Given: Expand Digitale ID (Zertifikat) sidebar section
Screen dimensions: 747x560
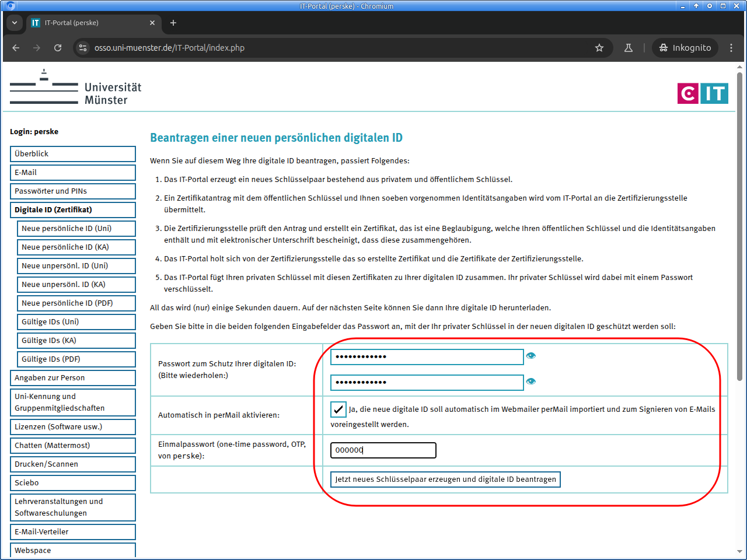Looking at the screenshot, I should click(x=72, y=210).
